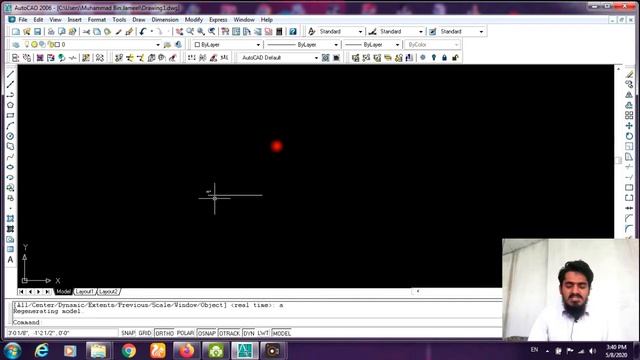Click the coordinates readout in status bar
640x360 pixels.
tap(61, 333)
